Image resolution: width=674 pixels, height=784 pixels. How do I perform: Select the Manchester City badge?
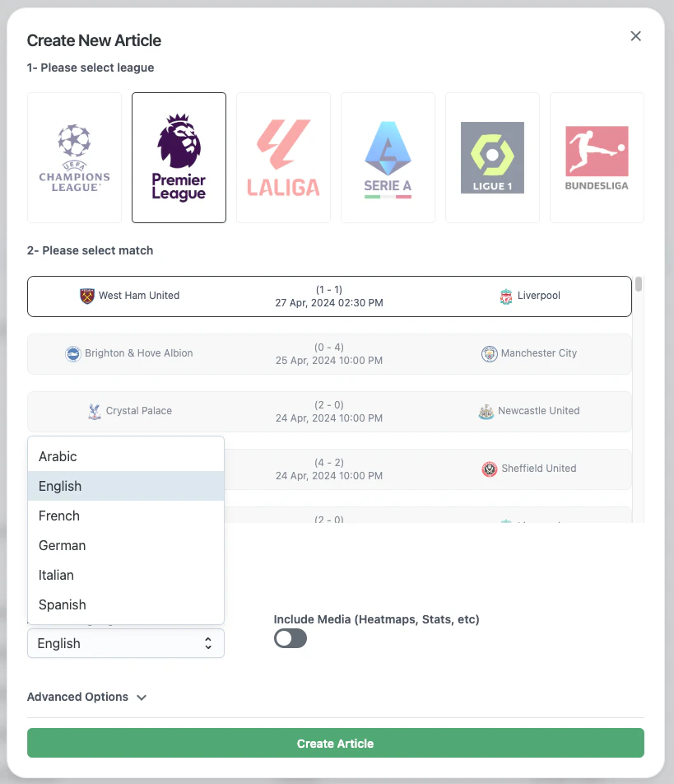coord(491,352)
